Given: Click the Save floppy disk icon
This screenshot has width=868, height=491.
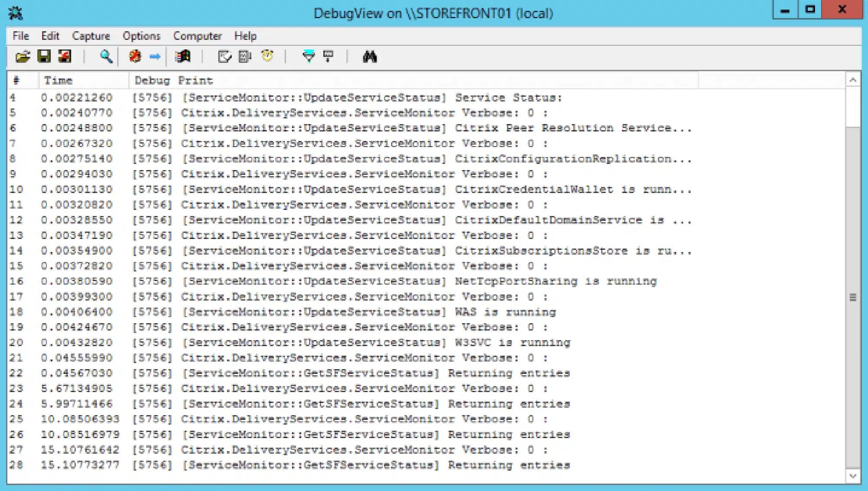Looking at the screenshot, I should tap(44, 56).
